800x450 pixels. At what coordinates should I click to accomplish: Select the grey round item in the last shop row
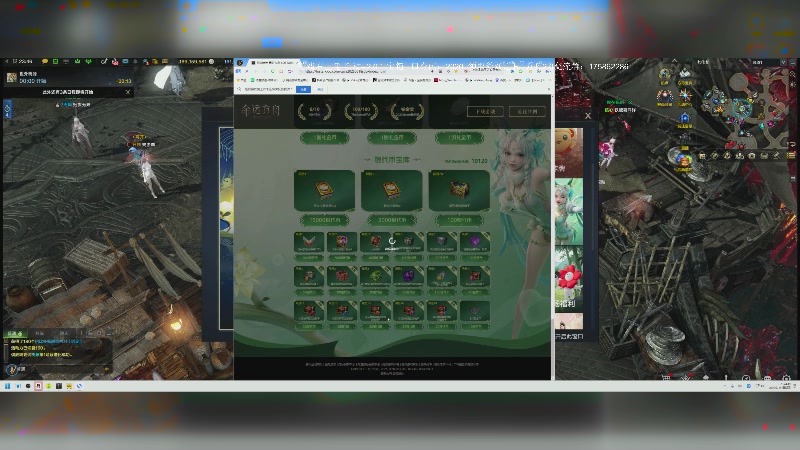[475, 310]
